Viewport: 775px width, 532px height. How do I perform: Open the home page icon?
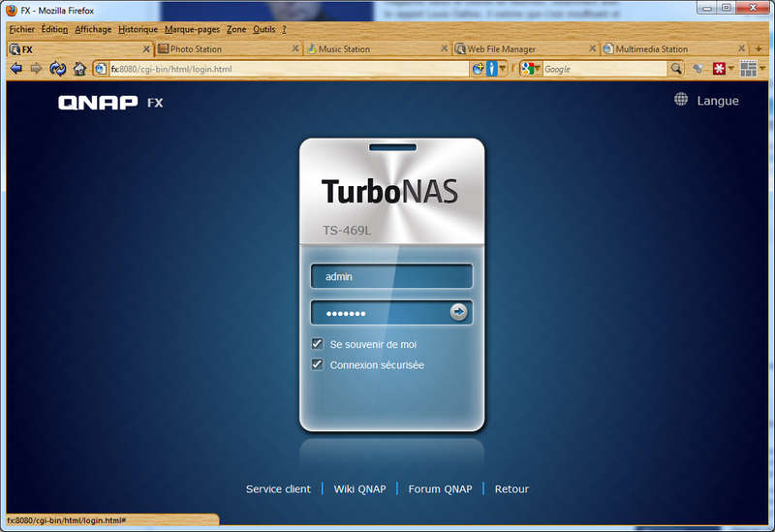(x=79, y=69)
